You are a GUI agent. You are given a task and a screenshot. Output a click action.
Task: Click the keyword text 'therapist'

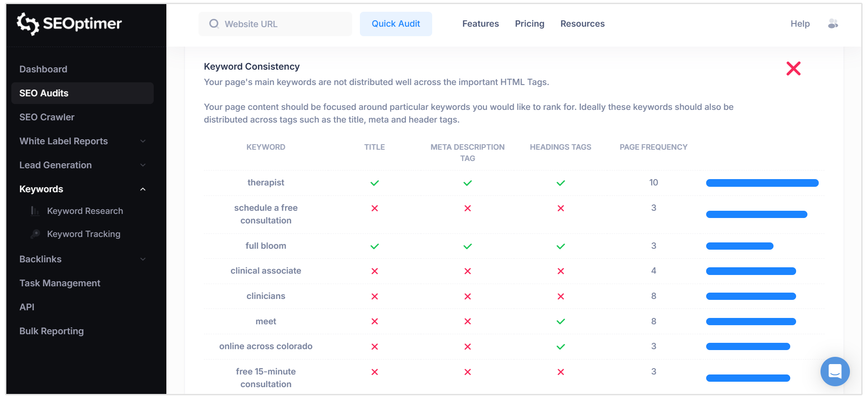[x=266, y=182]
